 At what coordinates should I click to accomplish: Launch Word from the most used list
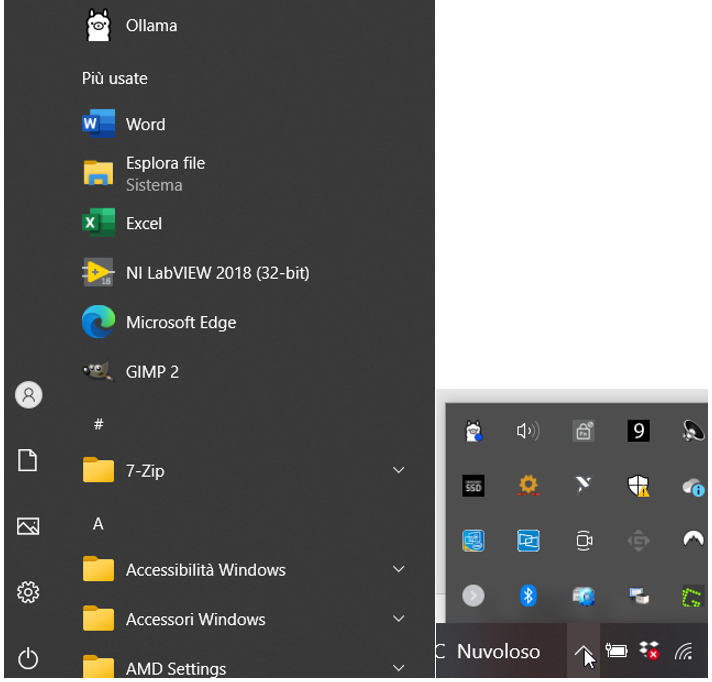(x=124, y=124)
